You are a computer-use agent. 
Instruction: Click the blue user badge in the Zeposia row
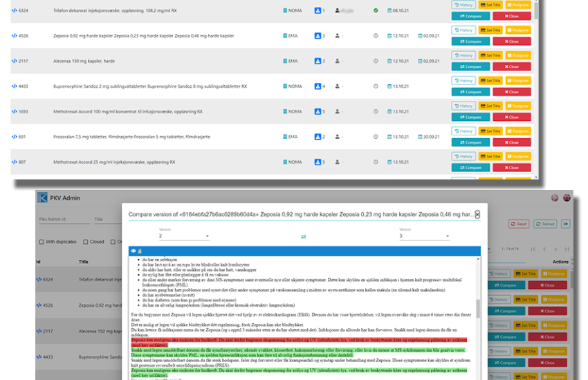tap(319, 36)
